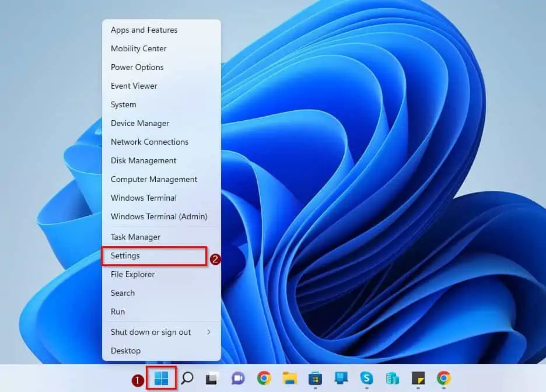Viewport: 546px width, 392px height.
Task: Select Power Options
Action: 137,67
